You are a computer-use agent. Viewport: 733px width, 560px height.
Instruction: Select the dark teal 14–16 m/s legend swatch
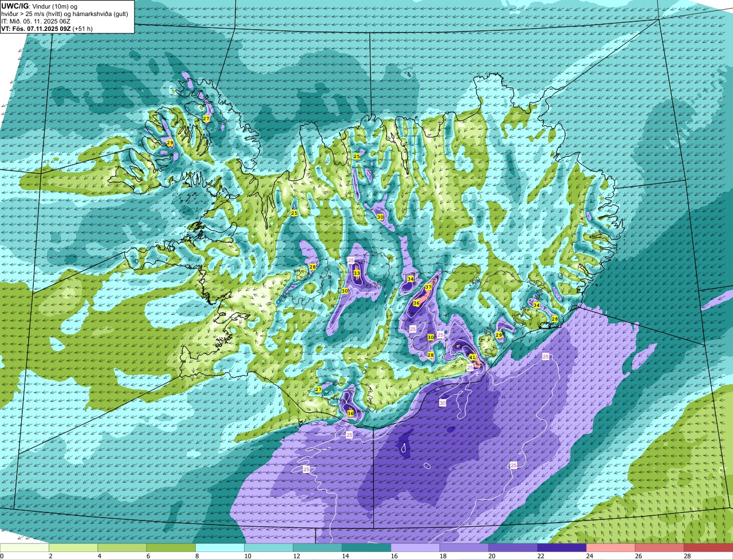click(x=366, y=547)
